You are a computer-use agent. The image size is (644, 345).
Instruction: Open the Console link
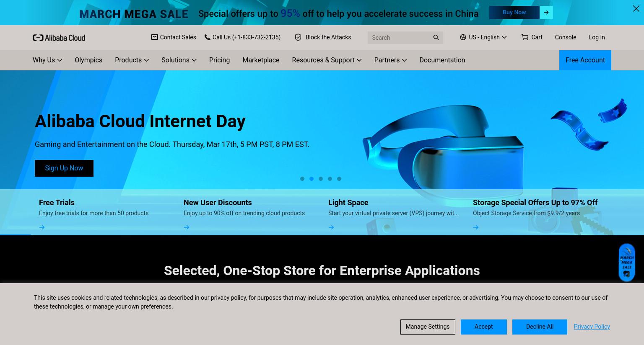click(x=566, y=37)
